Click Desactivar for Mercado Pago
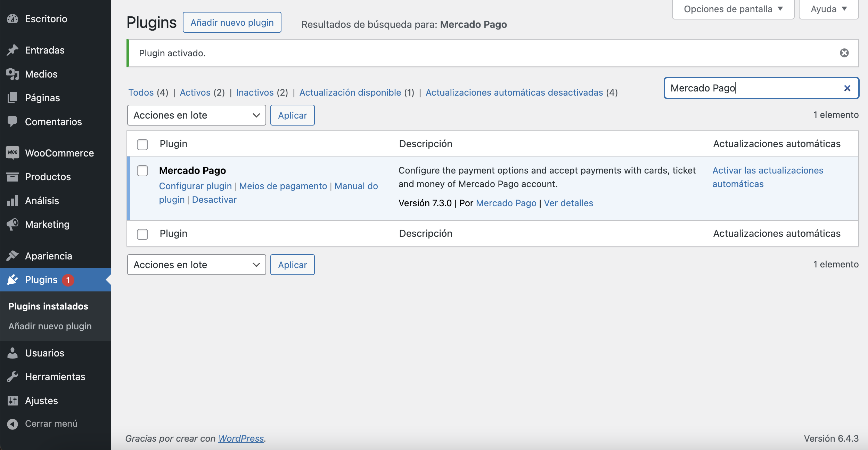 (x=214, y=200)
